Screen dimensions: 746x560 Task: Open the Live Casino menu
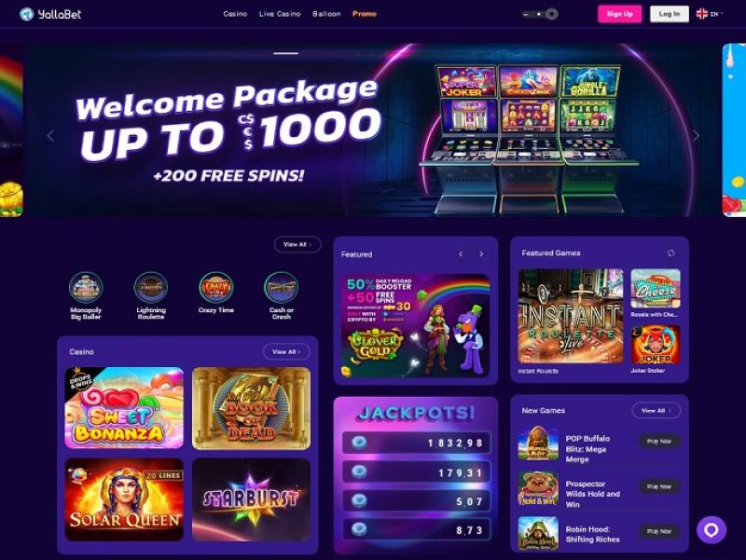pyautogui.click(x=280, y=14)
